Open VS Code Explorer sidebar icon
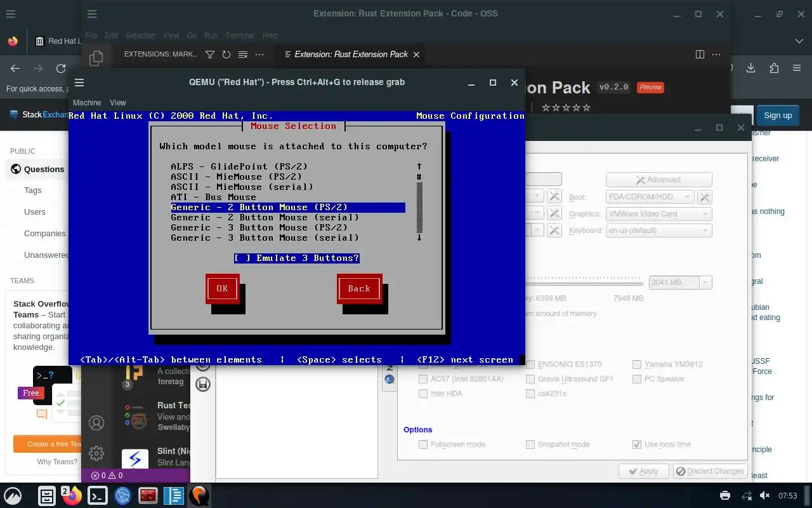This screenshot has height=508, width=812. click(96, 58)
